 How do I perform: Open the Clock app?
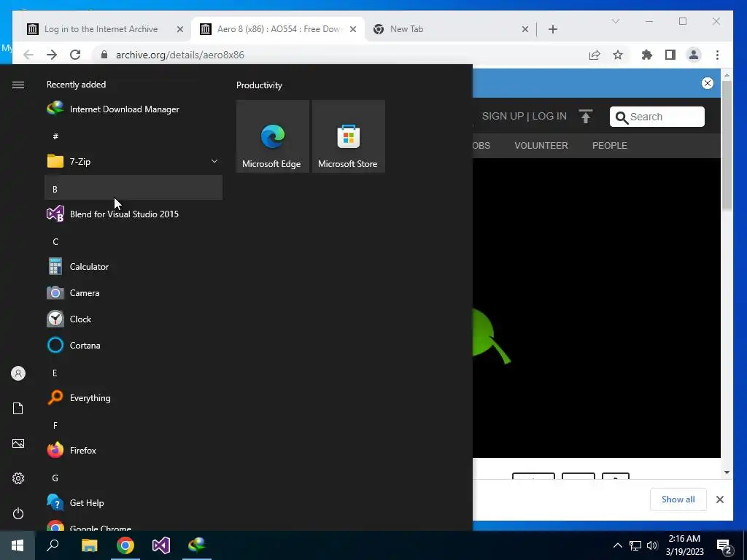pyautogui.click(x=133, y=319)
